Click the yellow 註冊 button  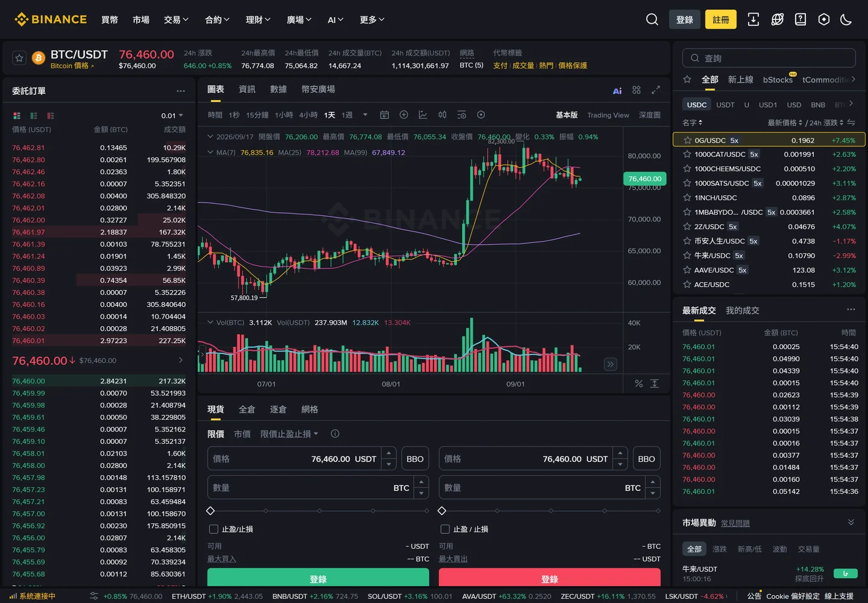point(721,20)
